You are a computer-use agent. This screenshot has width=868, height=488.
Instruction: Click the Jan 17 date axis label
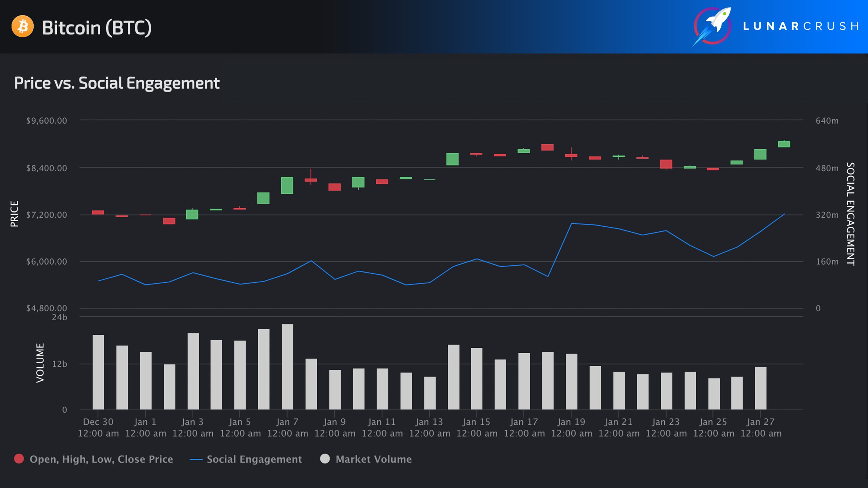pyautogui.click(x=524, y=428)
